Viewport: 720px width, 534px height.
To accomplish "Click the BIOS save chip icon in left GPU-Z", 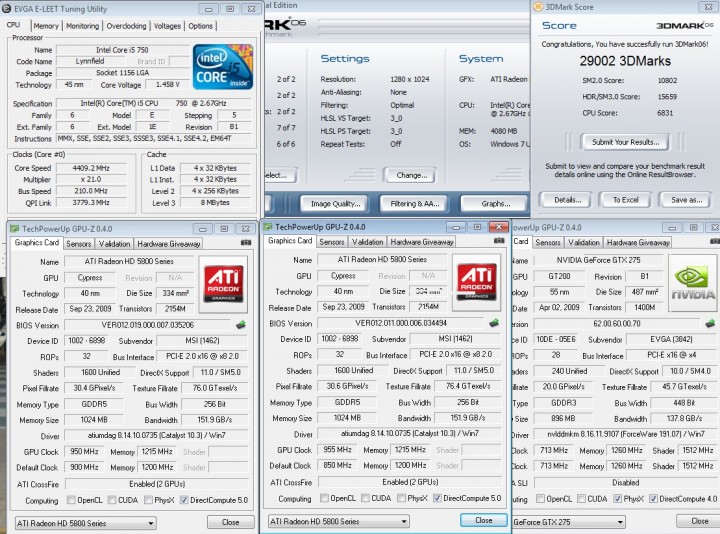I will [241, 325].
